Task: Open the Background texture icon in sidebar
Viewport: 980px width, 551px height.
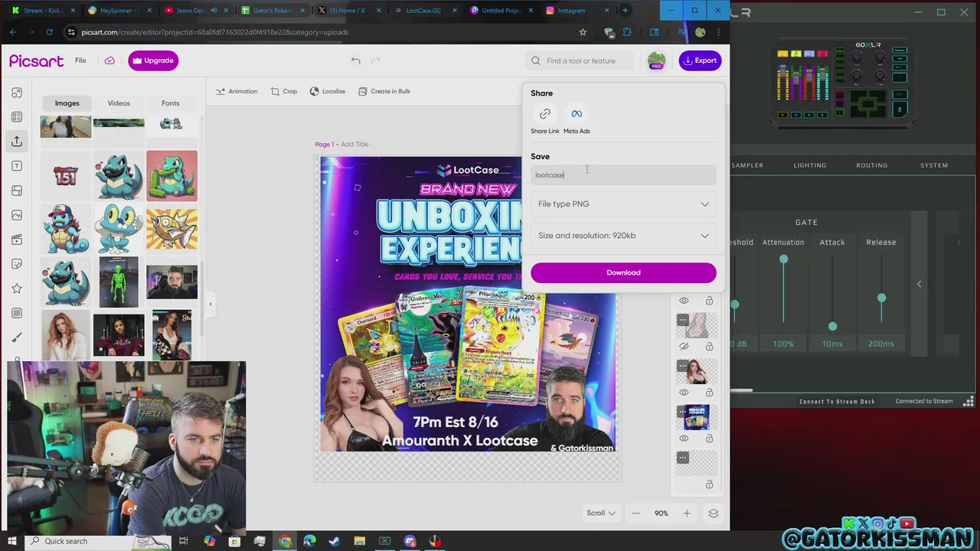Action: [17, 313]
